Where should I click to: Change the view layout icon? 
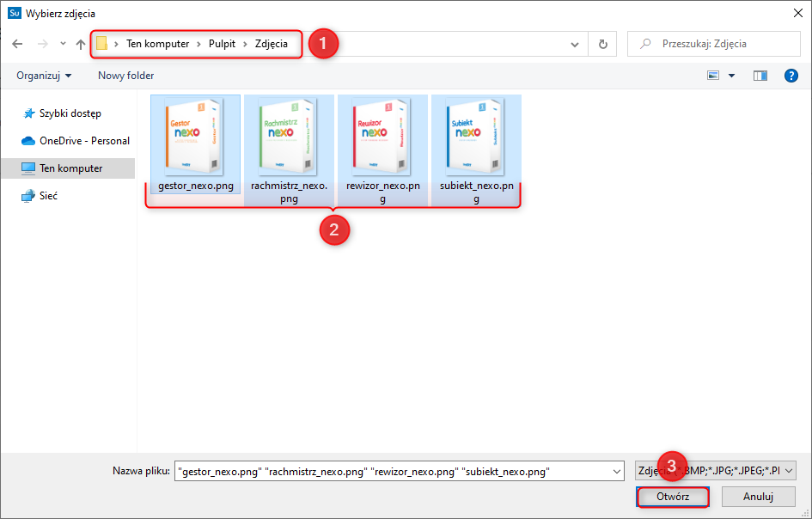(713, 76)
